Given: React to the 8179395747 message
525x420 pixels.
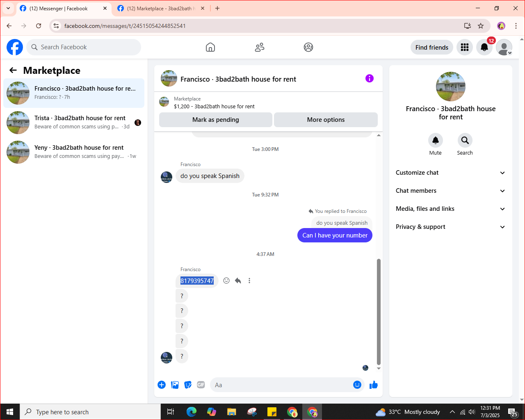Looking at the screenshot, I should click(226, 281).
